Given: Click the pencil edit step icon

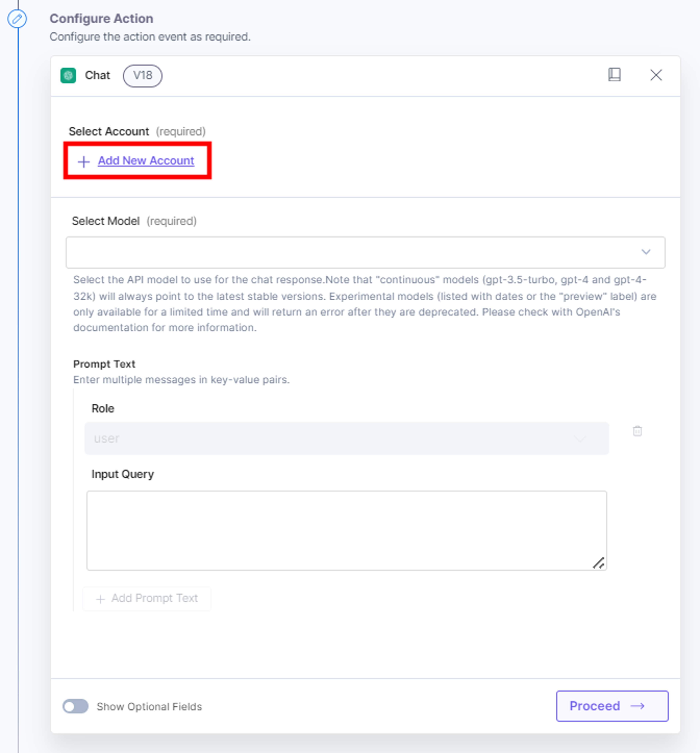Looking at the screenshot, I should point(17,19).
